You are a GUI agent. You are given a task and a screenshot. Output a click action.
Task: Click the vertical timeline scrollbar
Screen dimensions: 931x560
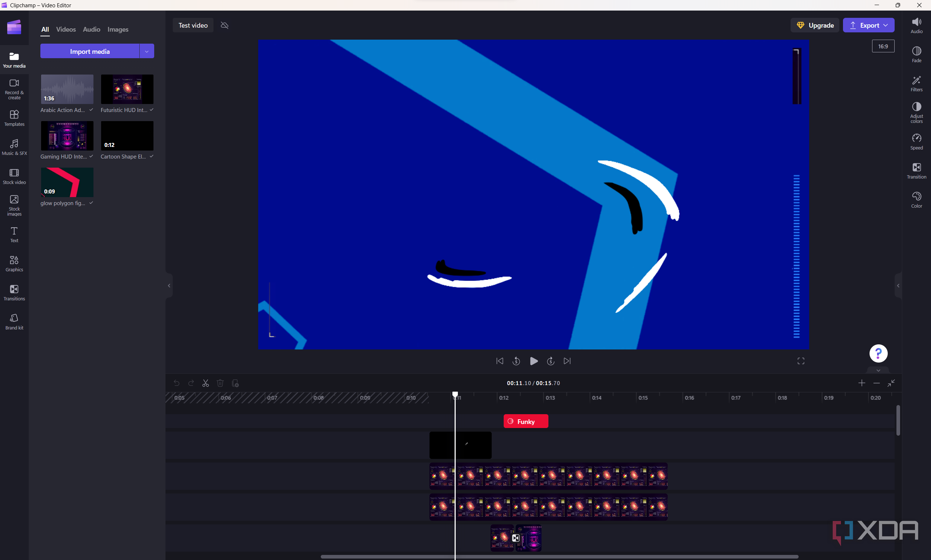coord(898,420)
